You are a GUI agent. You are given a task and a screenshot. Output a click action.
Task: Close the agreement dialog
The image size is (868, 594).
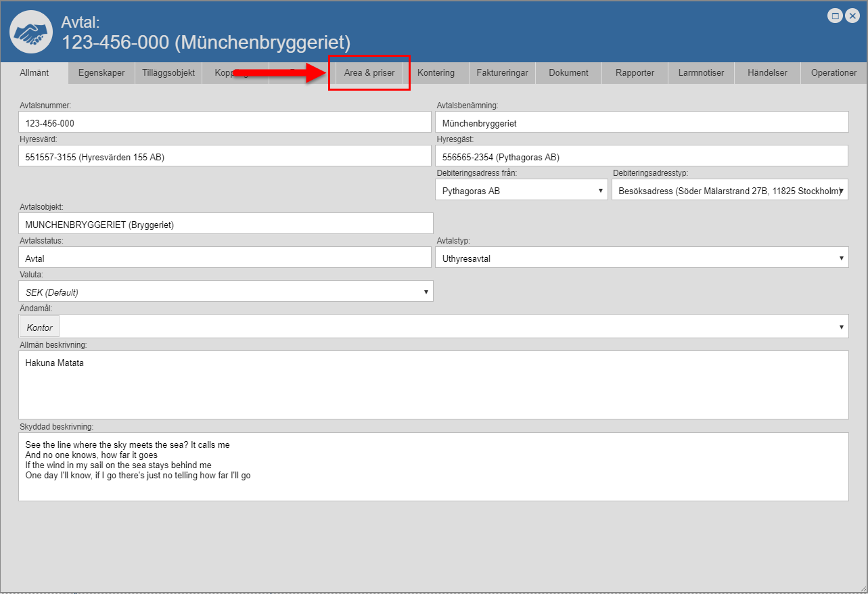click(x=852, y=16)
